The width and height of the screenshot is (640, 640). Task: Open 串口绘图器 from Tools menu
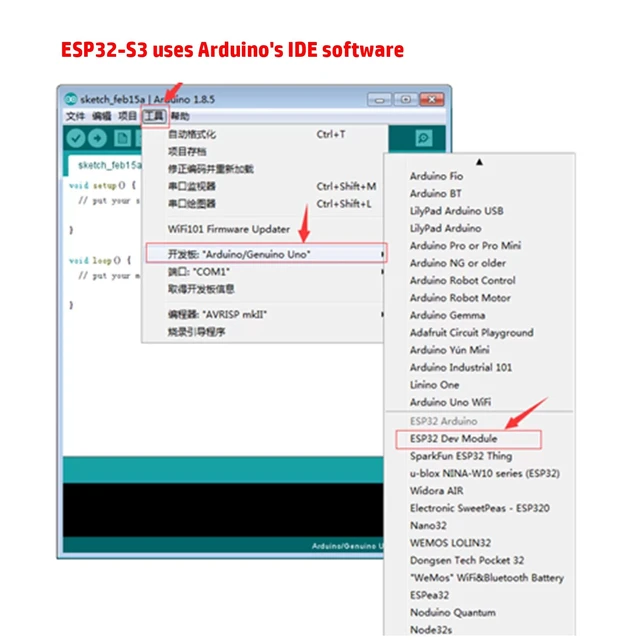[x=263, y=204]
